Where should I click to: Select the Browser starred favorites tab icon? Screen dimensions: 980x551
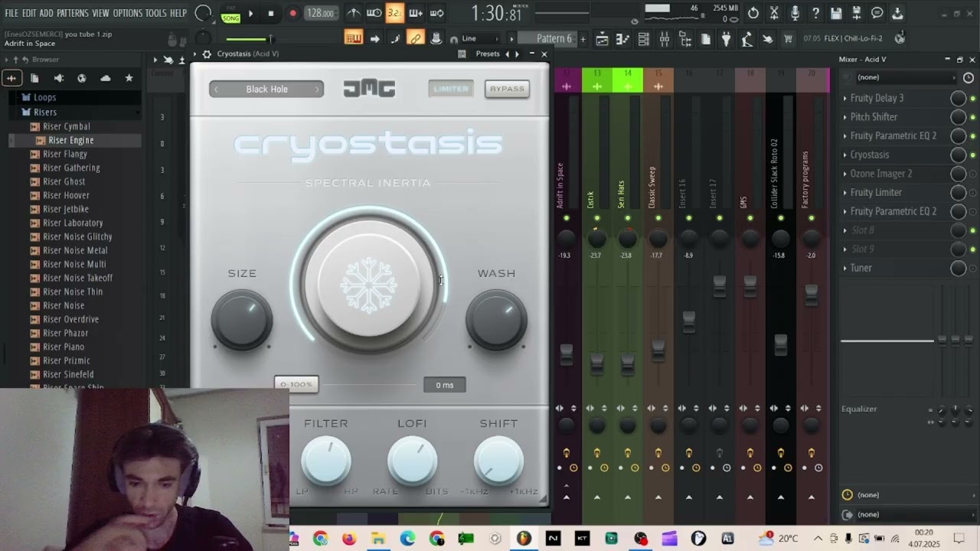129,78
